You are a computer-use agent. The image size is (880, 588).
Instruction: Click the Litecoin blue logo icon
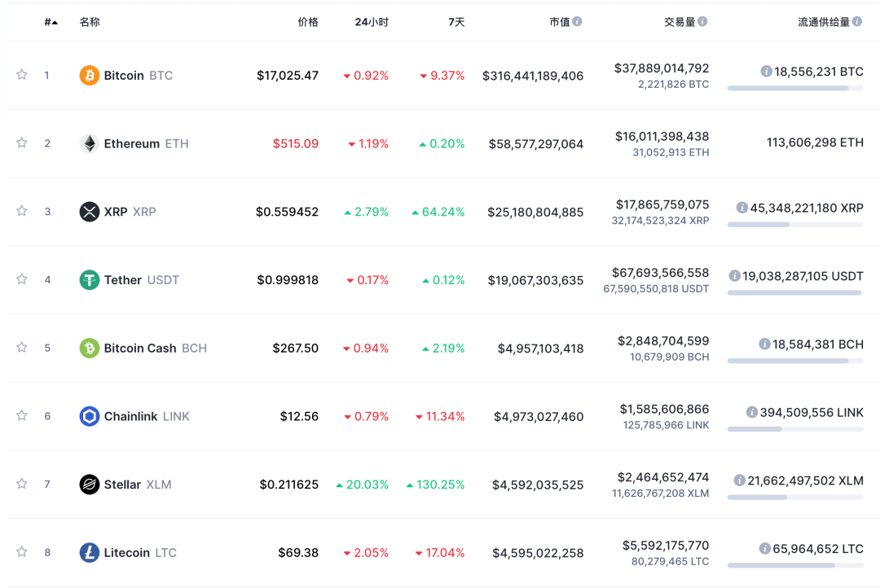point(90,553)
